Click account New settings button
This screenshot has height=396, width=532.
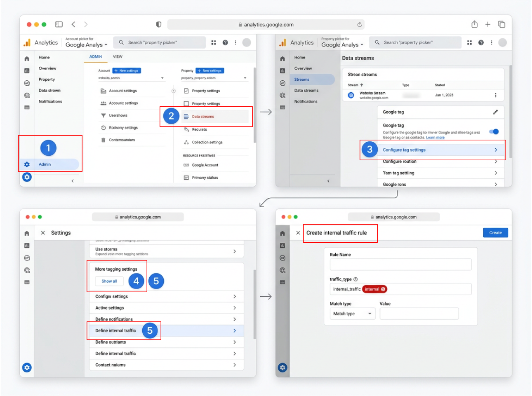[127, 70]
